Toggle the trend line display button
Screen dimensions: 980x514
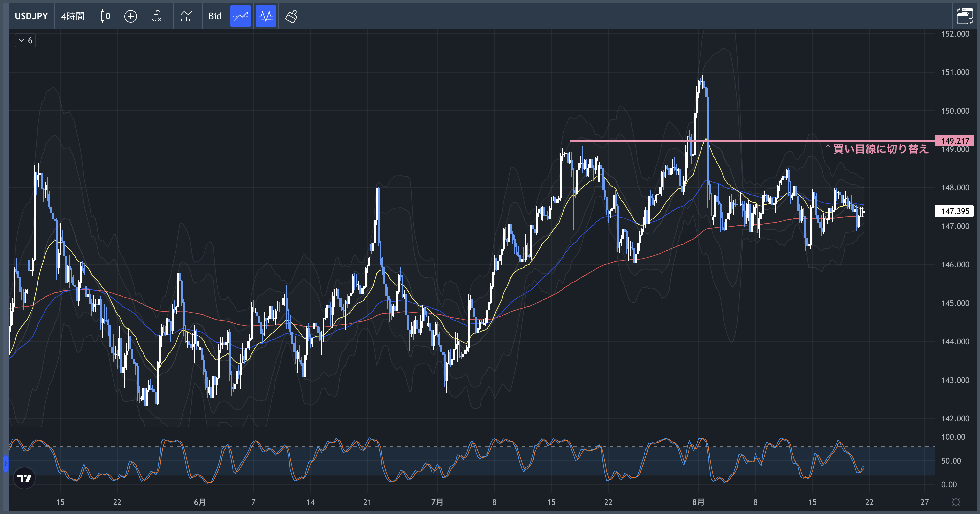pyautogui.click(x=240, y=16)
